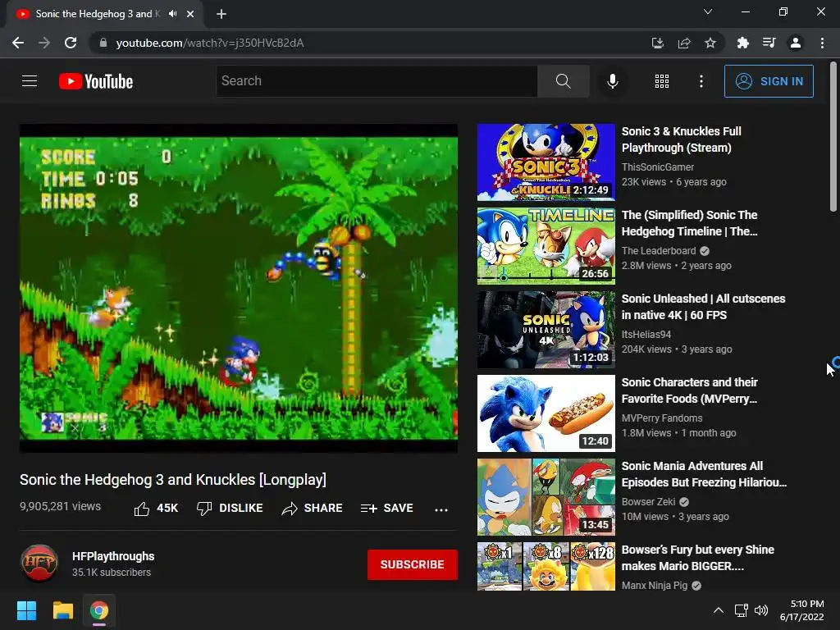The height and width of the screenshot is (630, 840).
Task: Click the search magnifier button
Action: coord(563,81)
